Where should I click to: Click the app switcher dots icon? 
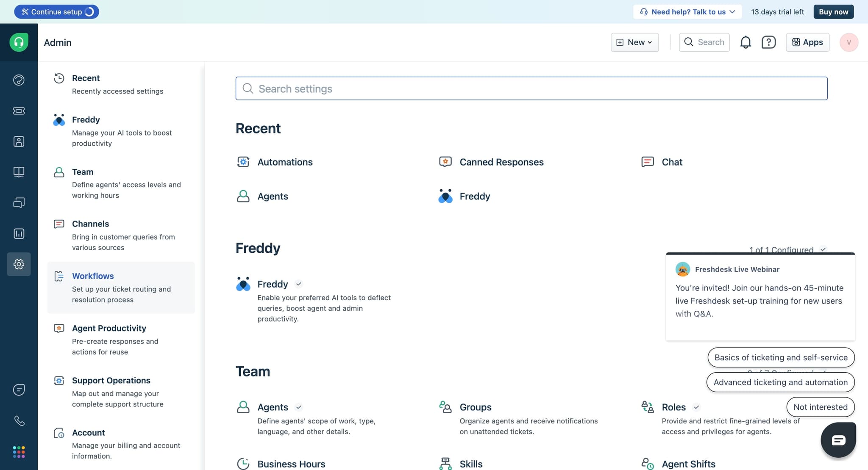pyautogui.click(x=19, y=452)
